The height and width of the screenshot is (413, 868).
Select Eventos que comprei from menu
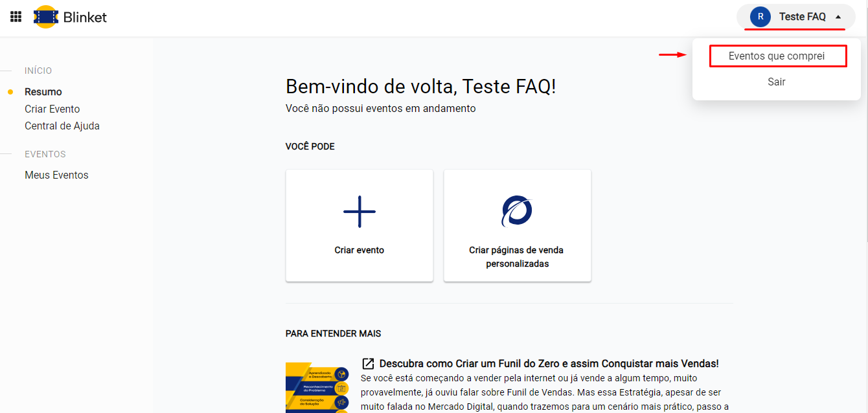777,56
